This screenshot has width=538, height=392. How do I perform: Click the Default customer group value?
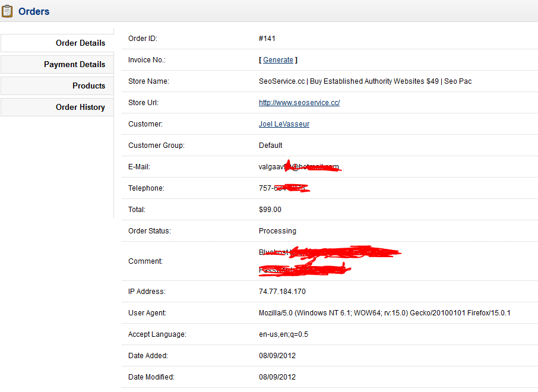coord(270,145)
